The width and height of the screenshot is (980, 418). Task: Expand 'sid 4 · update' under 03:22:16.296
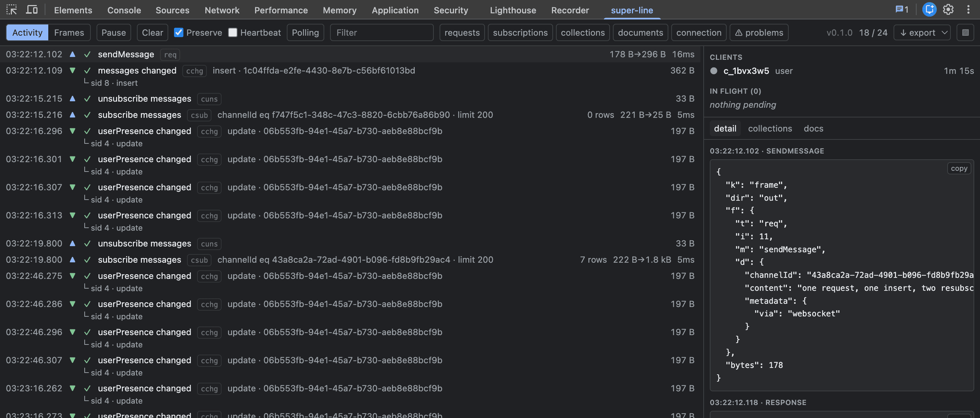[x=113, y=144]
